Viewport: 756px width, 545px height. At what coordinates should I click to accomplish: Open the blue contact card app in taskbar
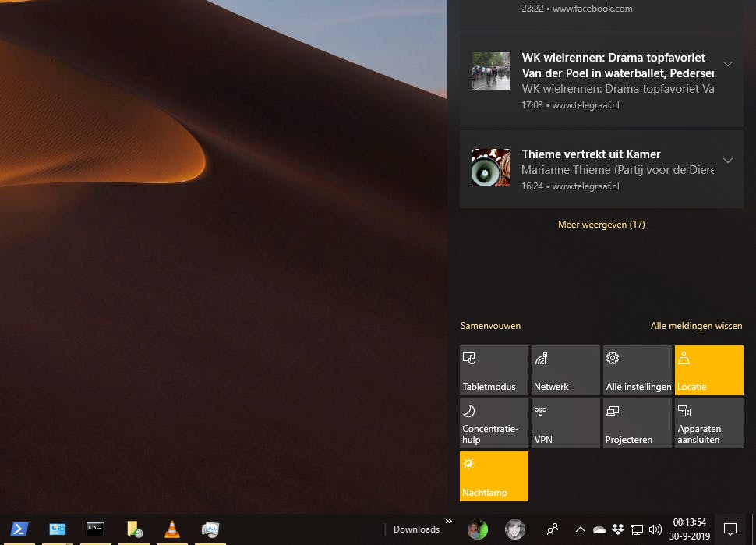tap(58, 529)
